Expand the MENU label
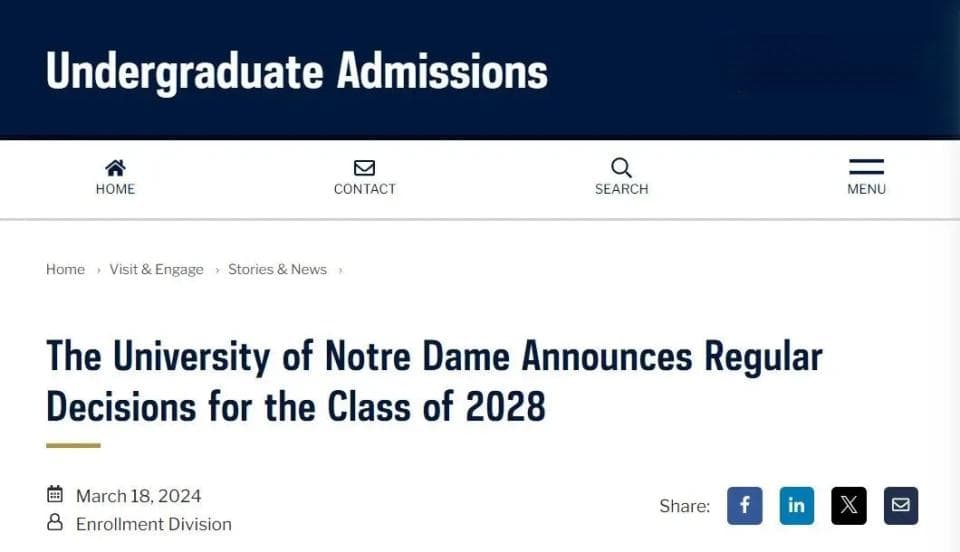 click(866, 189)
